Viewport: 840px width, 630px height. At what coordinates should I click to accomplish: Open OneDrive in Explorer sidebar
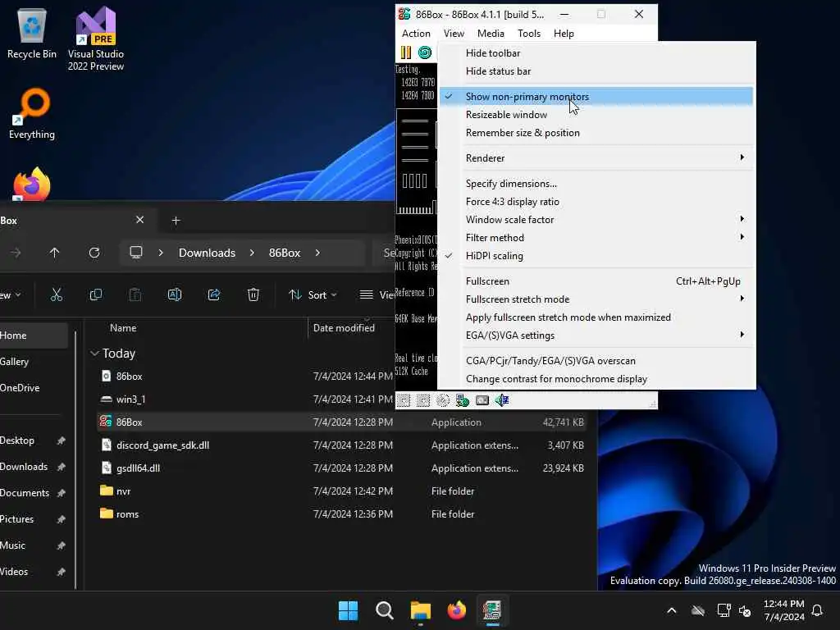tap(20, 388)
